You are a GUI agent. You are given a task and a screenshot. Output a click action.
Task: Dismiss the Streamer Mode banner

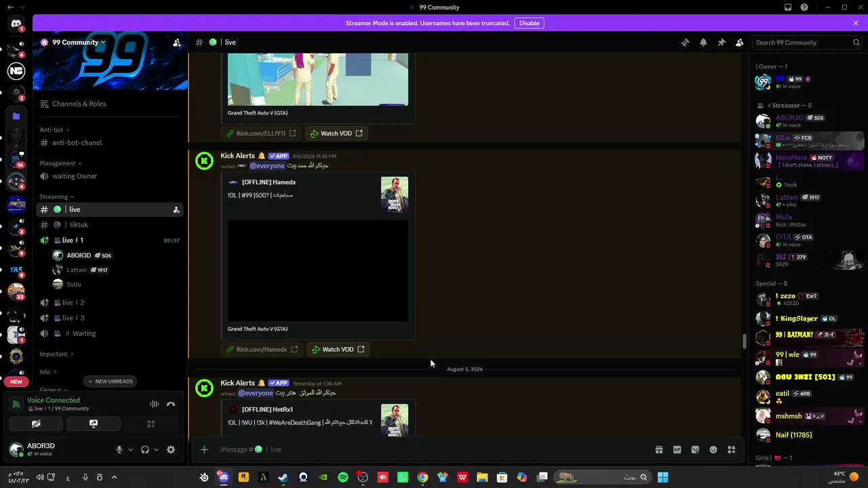(856, 23)
